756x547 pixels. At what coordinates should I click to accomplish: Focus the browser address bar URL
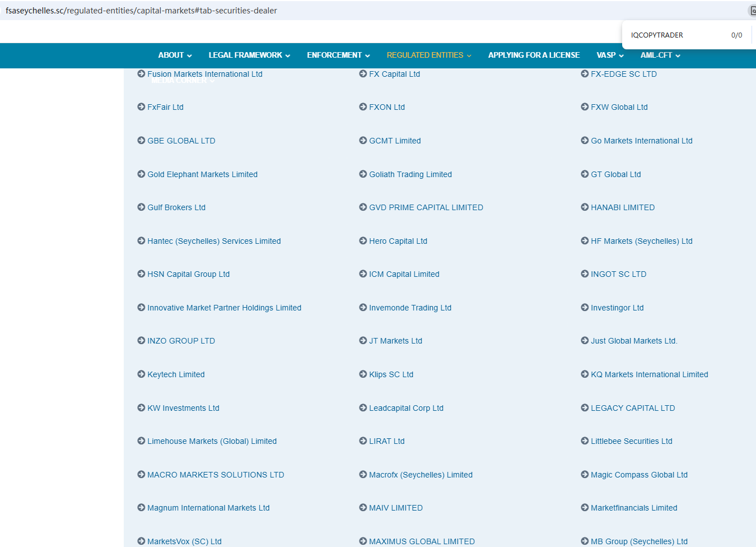pyautogui.click(x=141, y=11)
